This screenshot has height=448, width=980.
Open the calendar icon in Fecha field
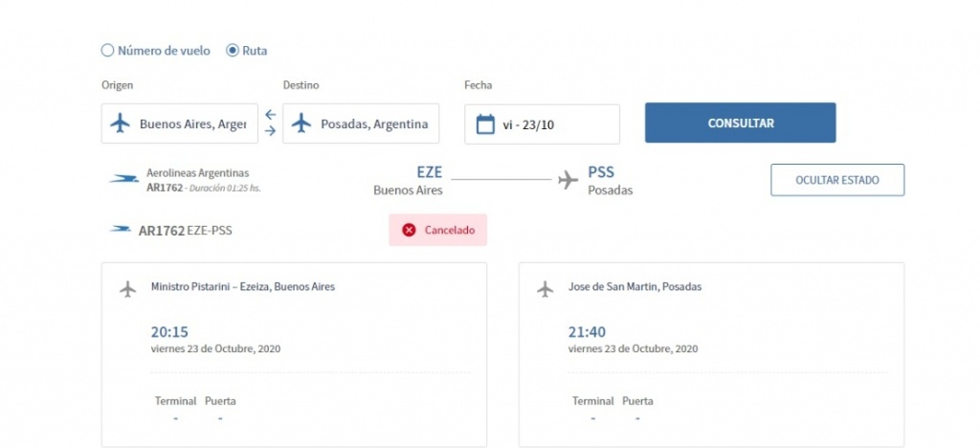[485, 123]
